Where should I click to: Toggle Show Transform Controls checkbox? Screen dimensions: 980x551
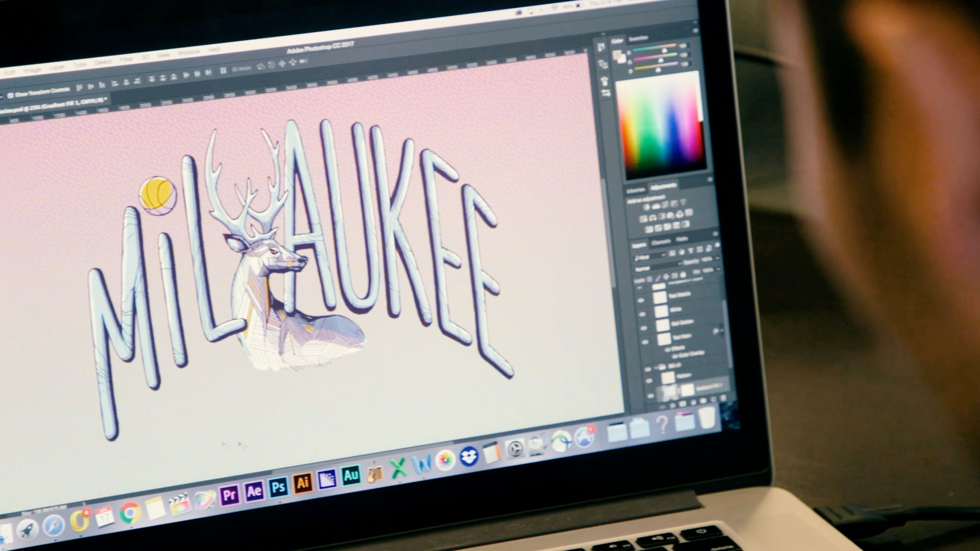10,95
